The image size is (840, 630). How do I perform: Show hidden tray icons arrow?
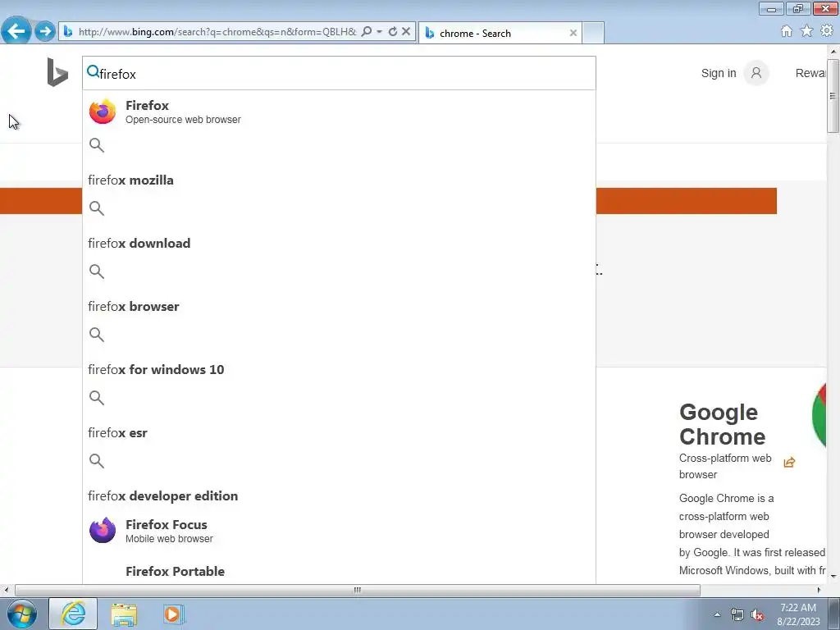tap(717, 614)
